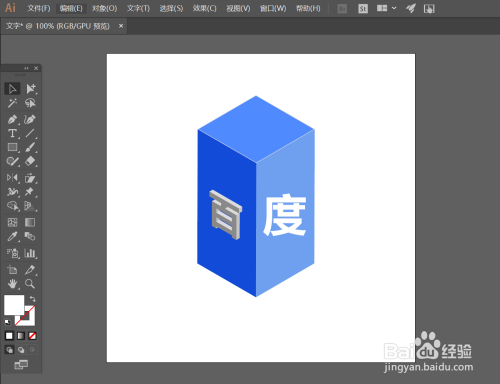Image resolution: width=500 pixels, height=384 pixels.
Task: Choose the Gradient tool
Action: coord(30,222)
